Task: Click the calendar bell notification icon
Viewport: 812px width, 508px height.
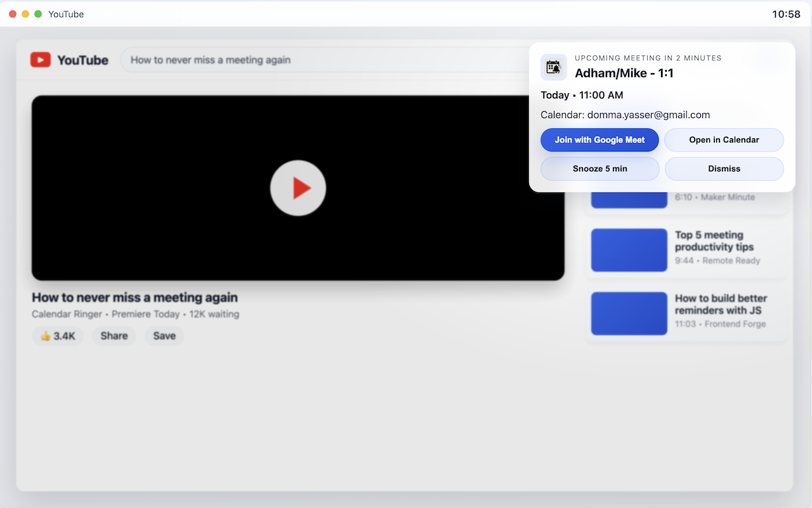Action: [554, 67]
